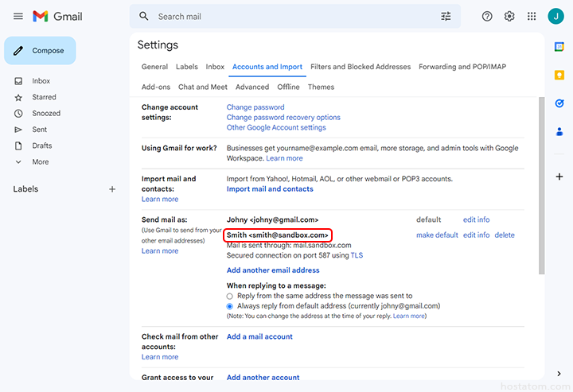This screenshot has height=392, width=573.
Task: Click Add another email address link
Action: 273,270
